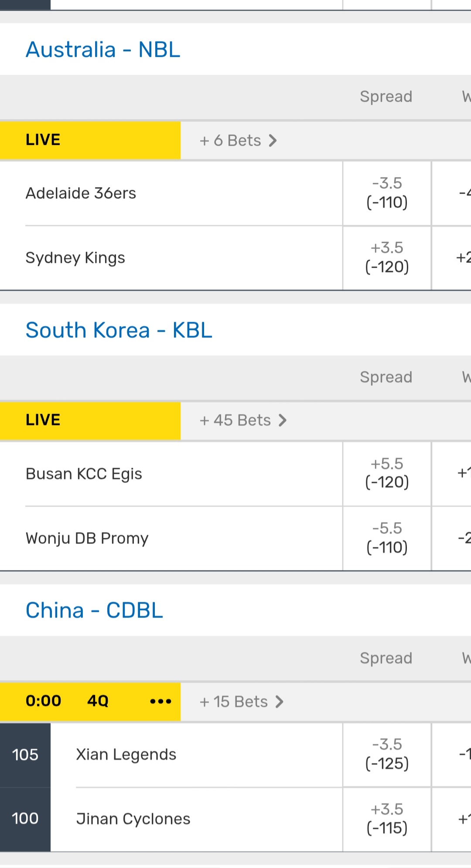
Task: Bet on Xian Legends -3.5 spread
Action: tap(387, 754)
